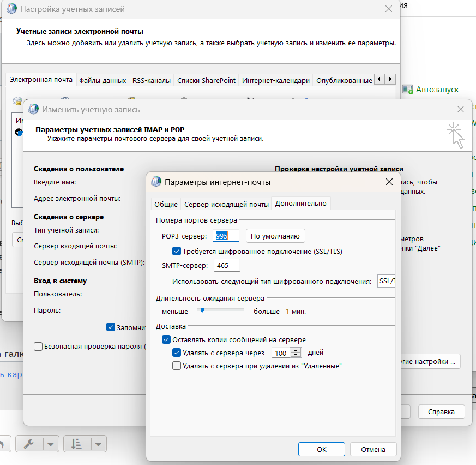Enable Удалять с сервера при удалении из "Удаленные"
The height and width of the screenshot is (465, 476).
176,366
